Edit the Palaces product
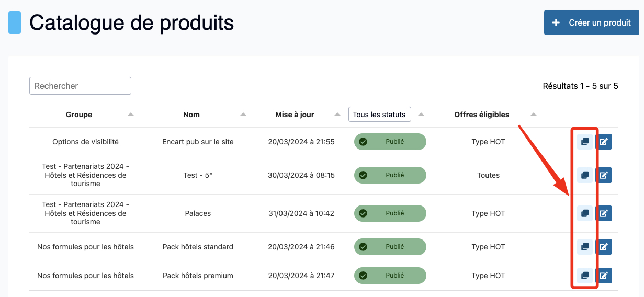The height and width of the screenshot is (297, 644). pyautogui.click(x=604, y=213)
